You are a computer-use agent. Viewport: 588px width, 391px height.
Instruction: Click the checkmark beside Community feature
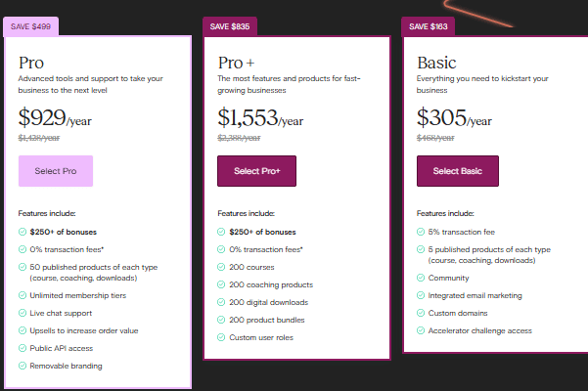tap(422, 278)
